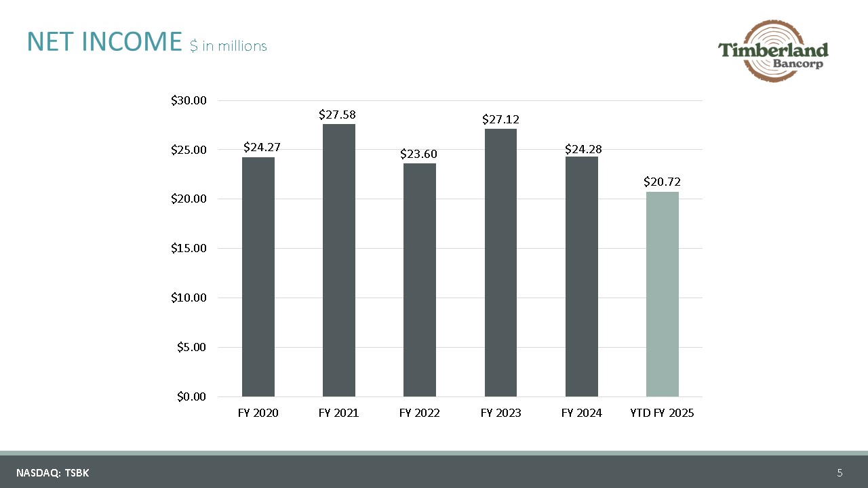
Task: Click the light green YTD FY 2025 bar
Action: [663, 294]
